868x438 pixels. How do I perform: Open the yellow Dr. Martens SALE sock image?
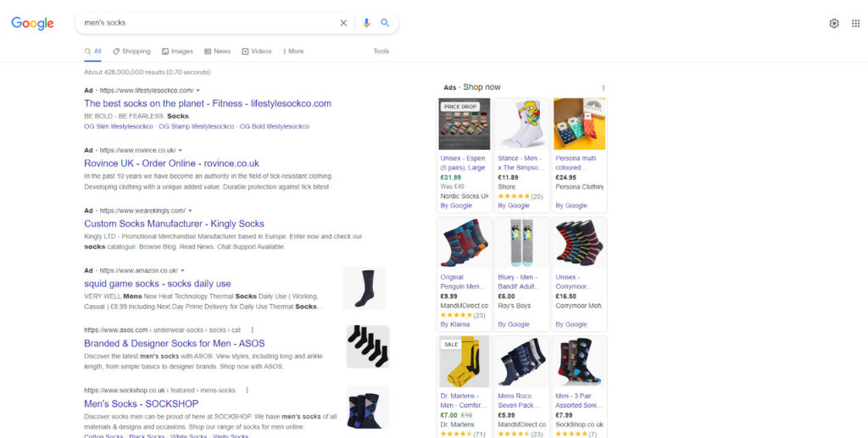[x=465, y=363]
